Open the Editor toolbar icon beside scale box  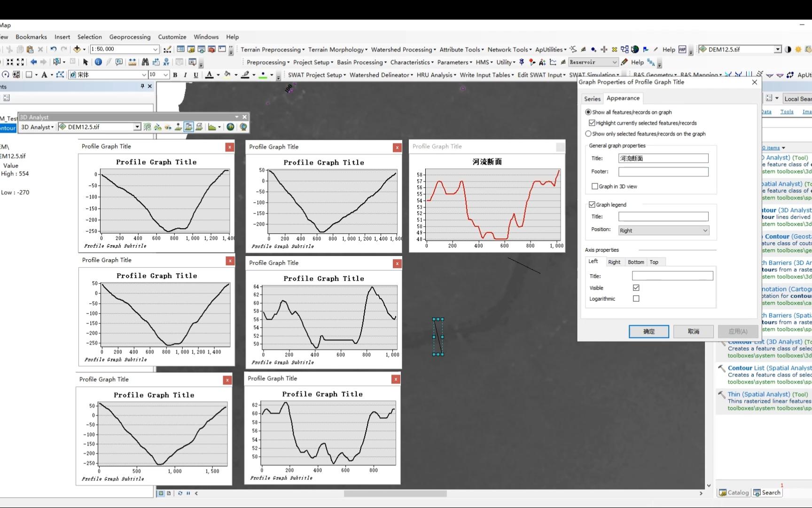167,49
